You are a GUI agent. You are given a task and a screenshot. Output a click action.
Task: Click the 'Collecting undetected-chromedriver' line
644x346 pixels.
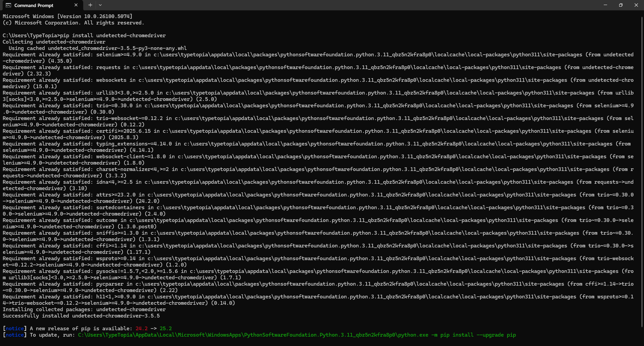(x=54, y=42)
